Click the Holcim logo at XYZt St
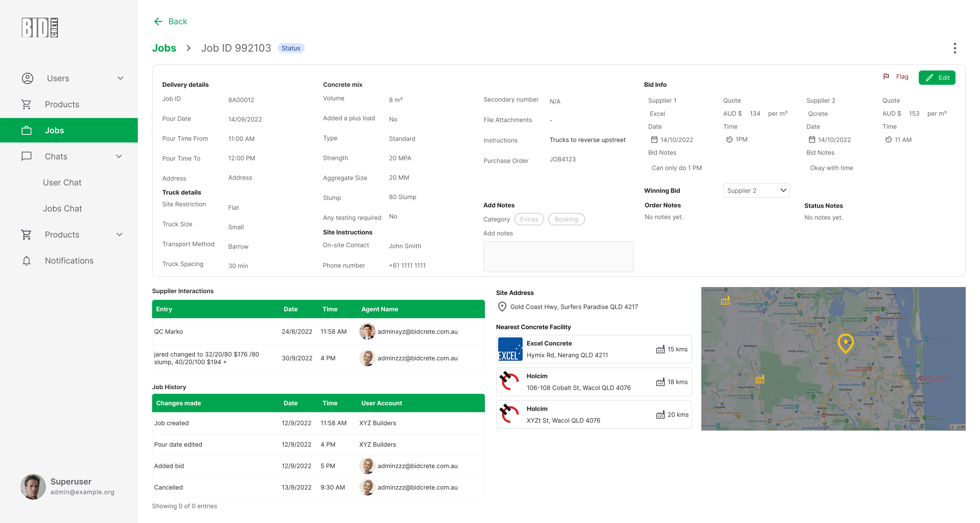The image size is (980, 523). [x=510, y=414]
